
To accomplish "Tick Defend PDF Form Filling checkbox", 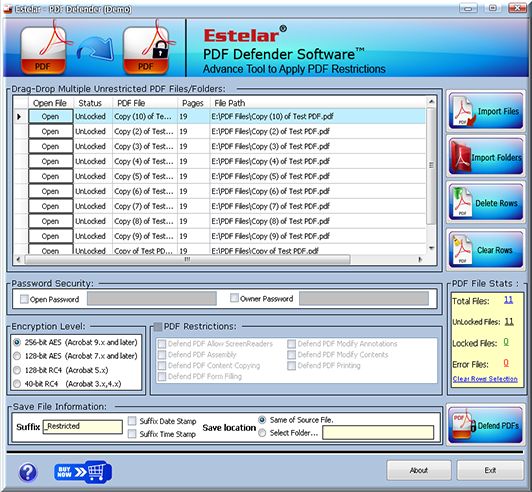I will tap(162, 377).
